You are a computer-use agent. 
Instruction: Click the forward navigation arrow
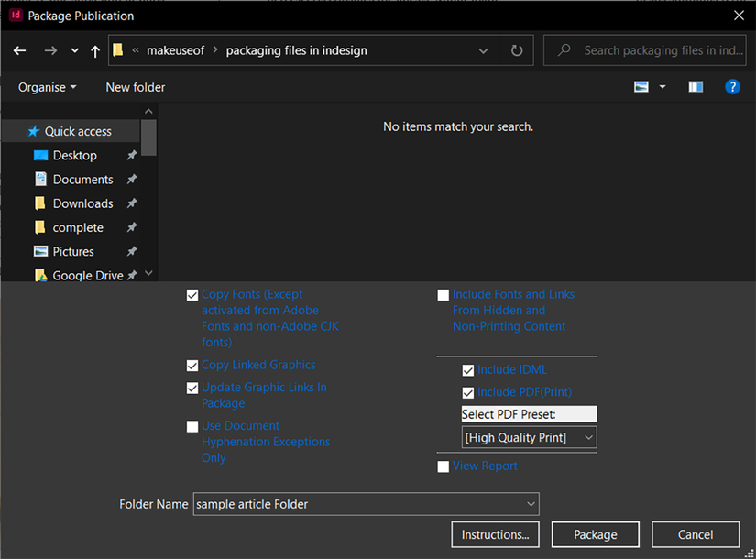(50, 50)
